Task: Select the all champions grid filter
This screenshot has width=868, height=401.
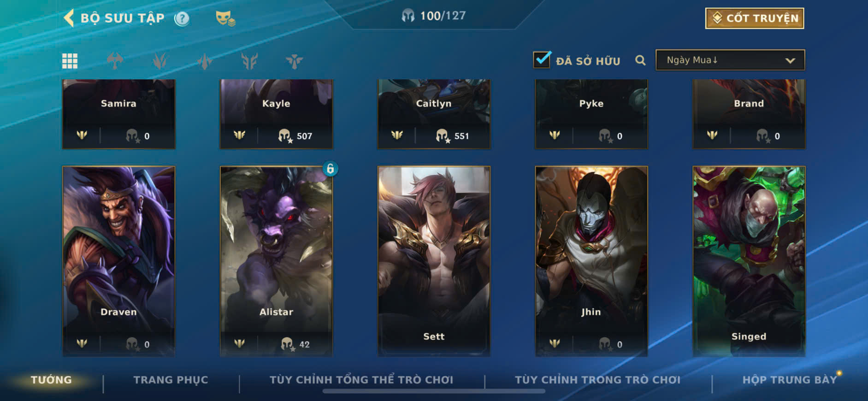Action: [70, 61]
